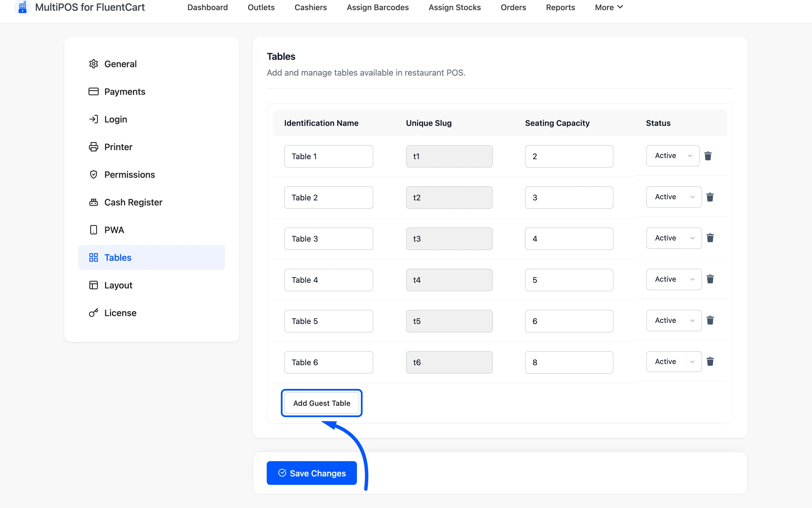Click MultiPOS for FluentCart title text
This screenshot has width=812, height=508.
pos(90,7)
